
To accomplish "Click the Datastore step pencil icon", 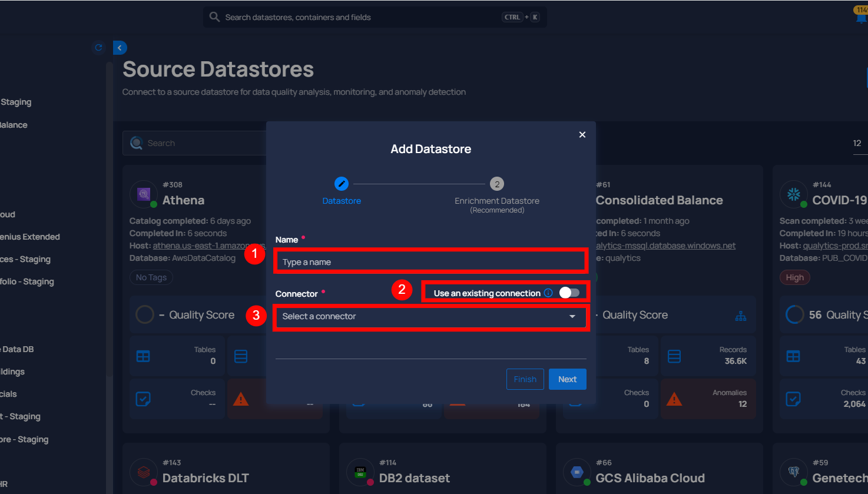I will [342, 184].
